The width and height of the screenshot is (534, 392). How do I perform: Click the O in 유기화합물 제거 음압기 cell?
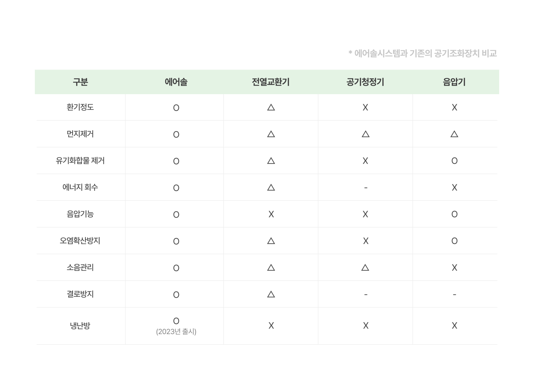[454, 161]
